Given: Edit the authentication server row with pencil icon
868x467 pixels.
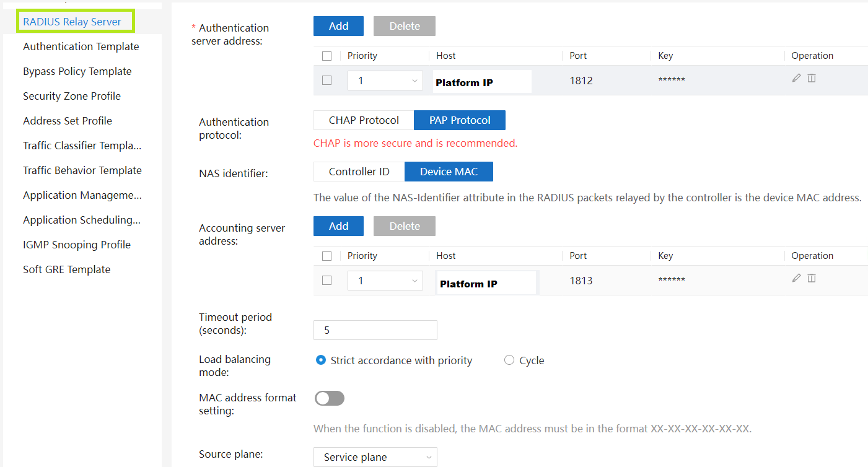Looking at the screenshot, I should click(796, 78).
